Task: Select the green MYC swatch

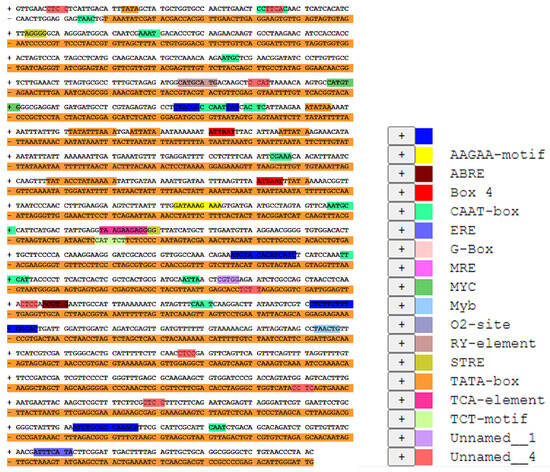Action: point(424,288)
